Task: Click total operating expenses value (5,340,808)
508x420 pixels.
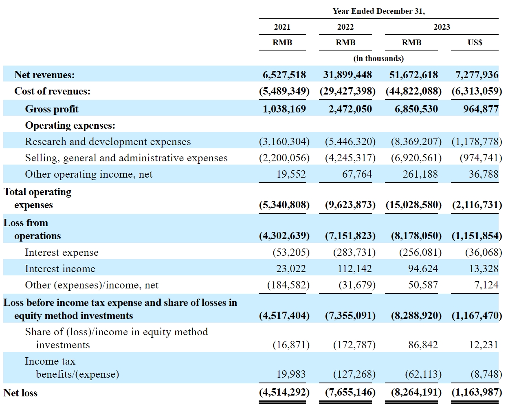Action: [284, 205]
